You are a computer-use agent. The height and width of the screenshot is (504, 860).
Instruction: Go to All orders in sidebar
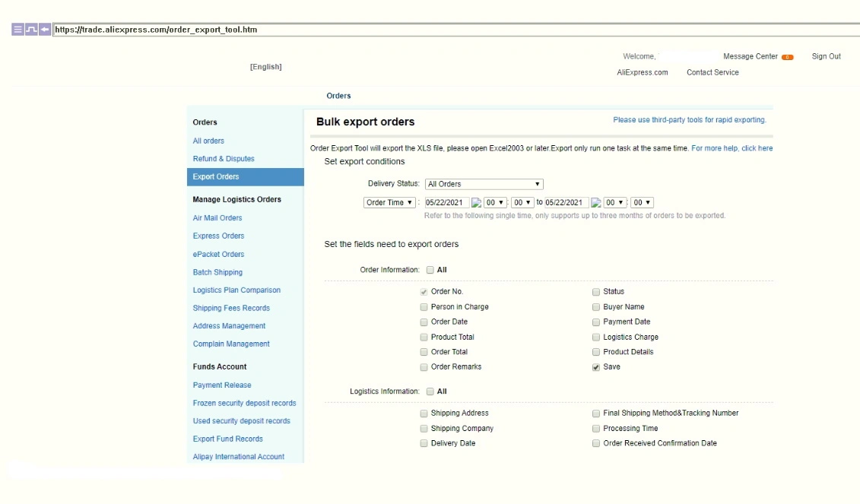(x=208, y=141)
